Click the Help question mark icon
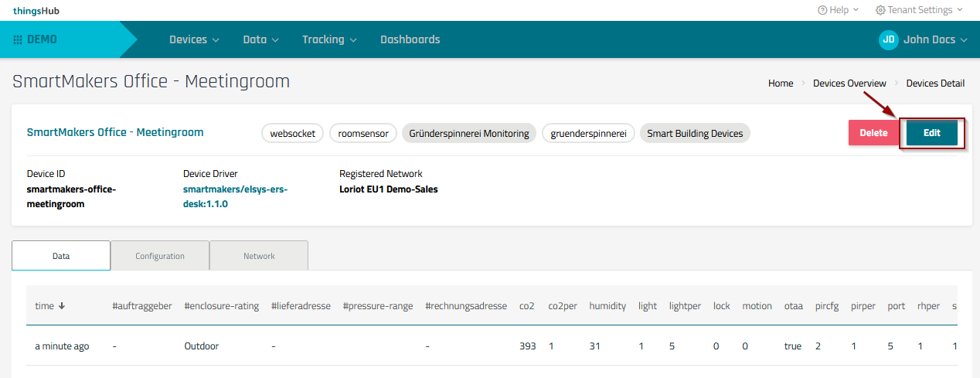 (x=822, y=10)
